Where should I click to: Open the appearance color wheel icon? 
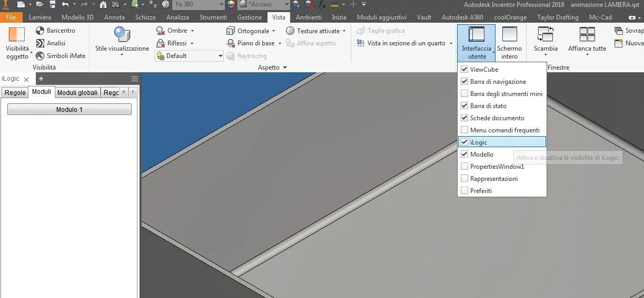coord(231,4)
